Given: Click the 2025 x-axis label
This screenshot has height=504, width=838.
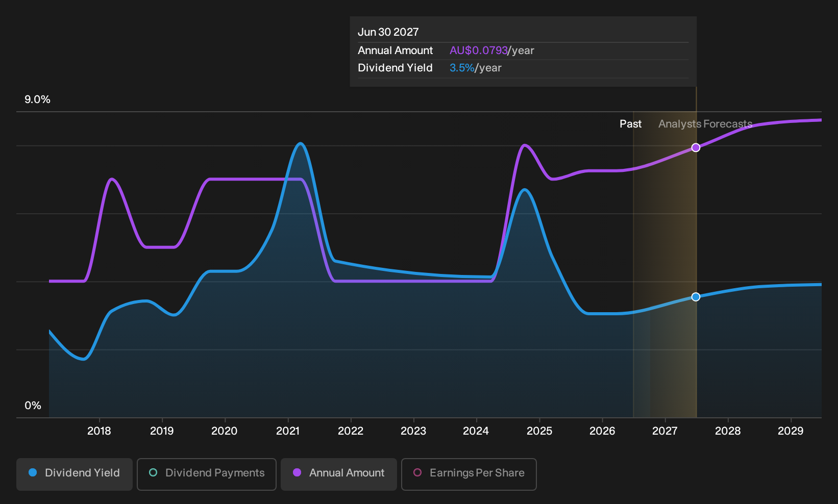Looking at the screenshot, I should tap(539, 431).
